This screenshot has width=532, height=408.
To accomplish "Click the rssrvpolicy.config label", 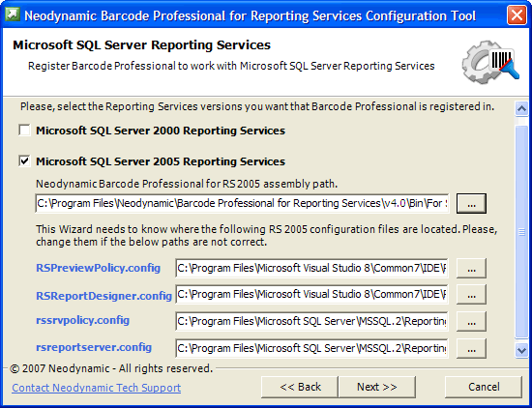I will [83, 320].
